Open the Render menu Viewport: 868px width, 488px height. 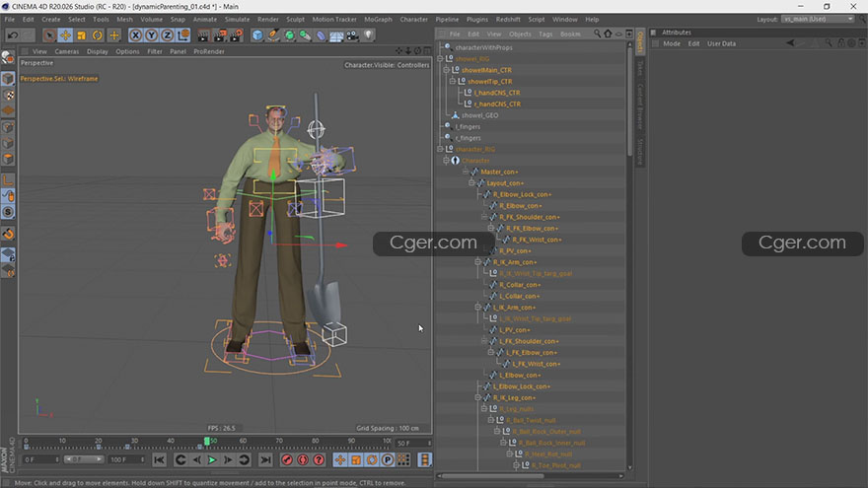pyautogui.click(x=268, y=20)
